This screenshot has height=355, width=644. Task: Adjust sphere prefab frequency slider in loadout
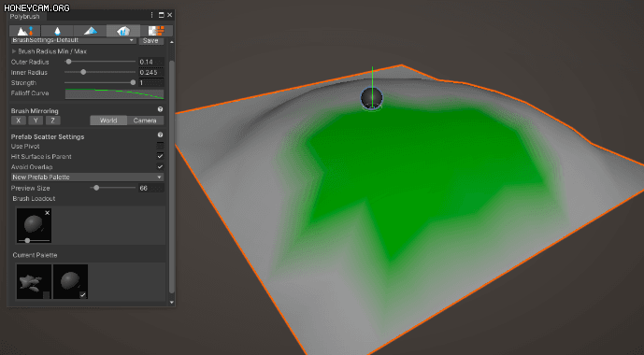pos(27,240)
